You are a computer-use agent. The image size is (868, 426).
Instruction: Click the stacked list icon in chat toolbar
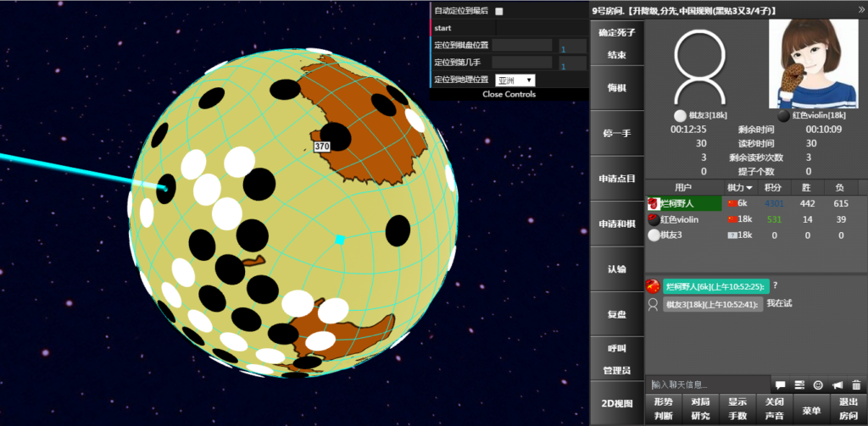pos(799,385)
